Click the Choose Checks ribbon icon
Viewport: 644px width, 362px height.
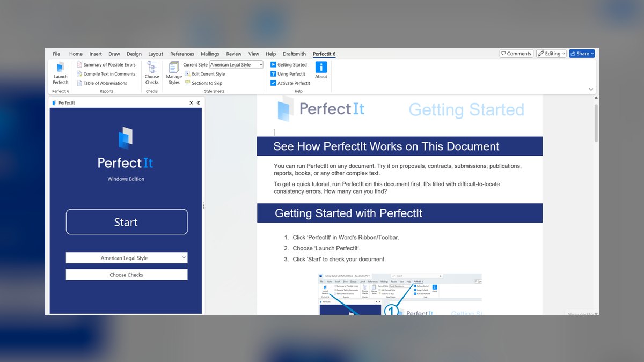click(x=152, y=73)
